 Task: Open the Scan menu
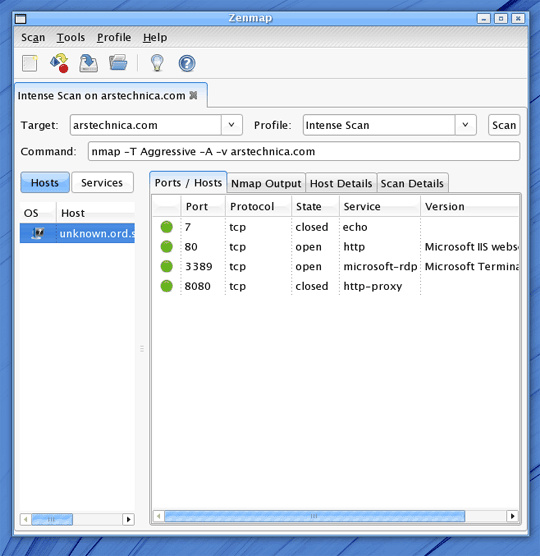pos(33,37)
